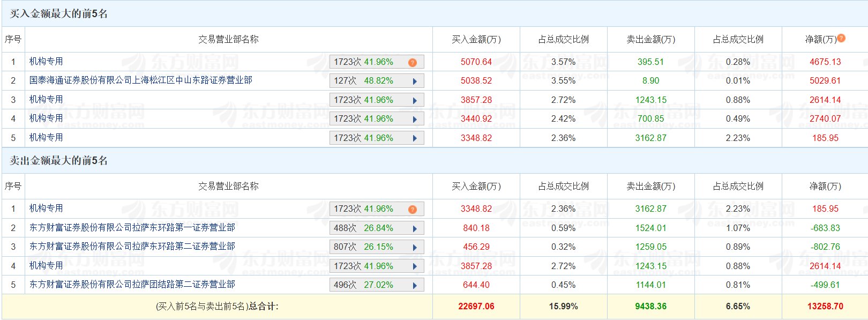This screenshot has width=868, height=320.
Task: Click the 卖出金额(万) header in the sell table
Action: tap(650, 187)
